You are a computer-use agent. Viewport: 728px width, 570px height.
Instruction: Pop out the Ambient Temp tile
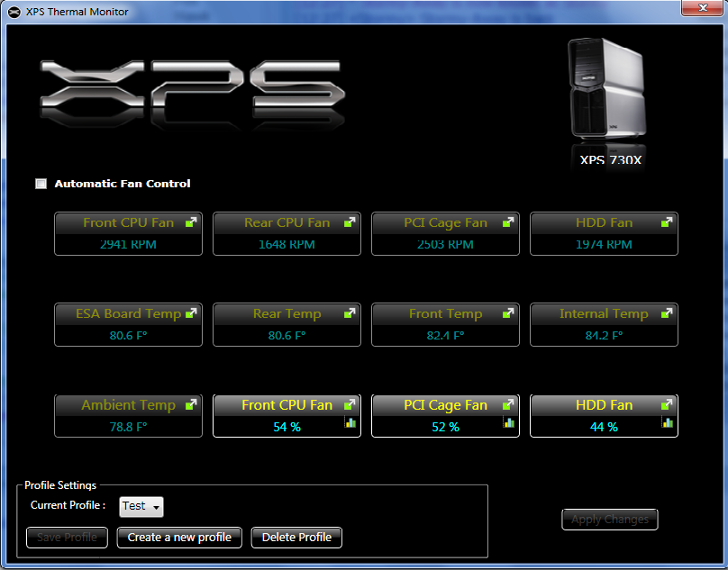tap(191, 404)
